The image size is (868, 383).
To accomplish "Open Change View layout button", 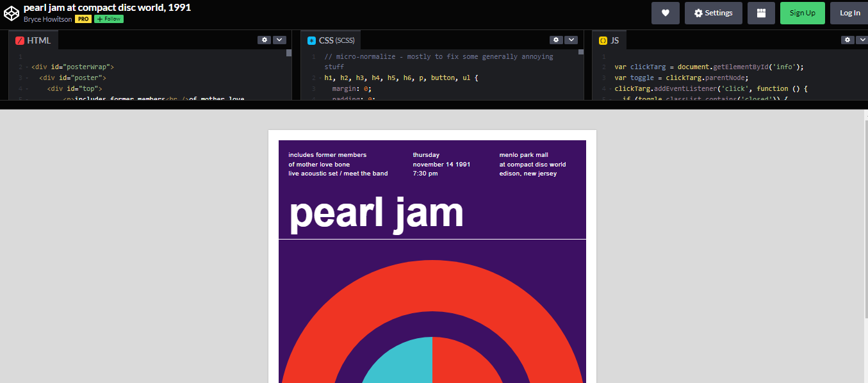I will (x=761, y=13).
